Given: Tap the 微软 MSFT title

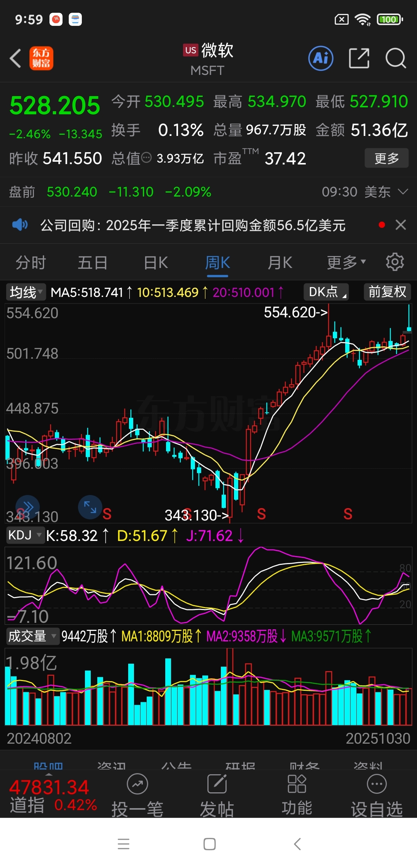Looking at the screenshot, I should (x=208, y=59).
